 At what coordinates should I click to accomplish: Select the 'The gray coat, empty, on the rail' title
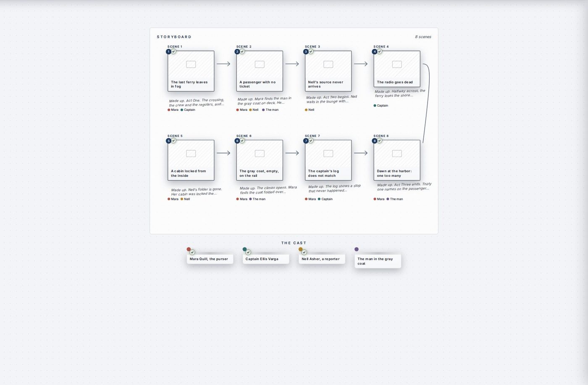(x=259, y=173)
